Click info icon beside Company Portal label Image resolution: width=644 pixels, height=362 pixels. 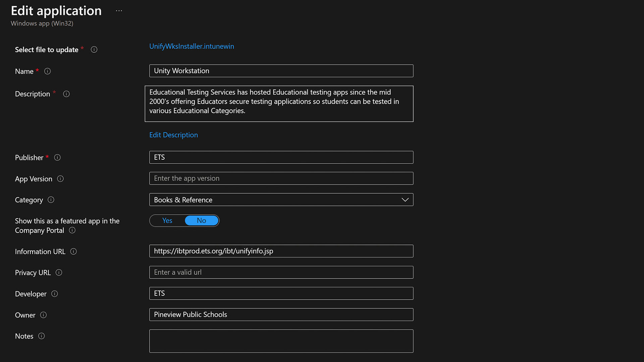[x=72, y=230]
